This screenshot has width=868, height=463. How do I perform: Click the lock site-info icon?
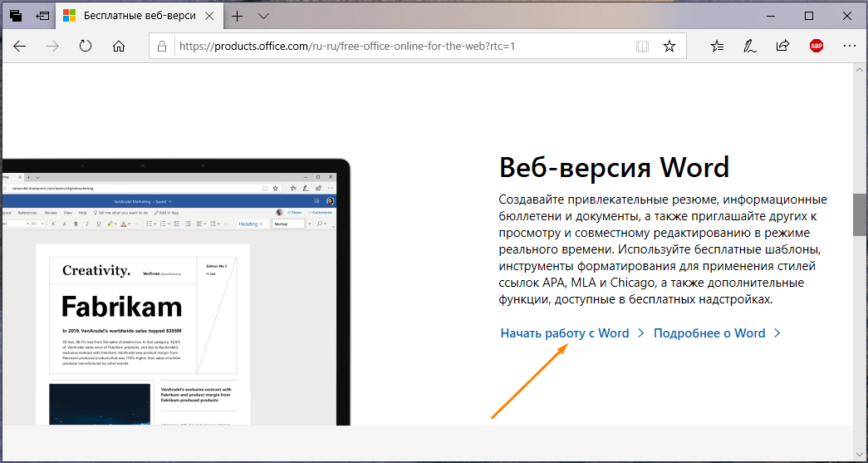(162, 47)
